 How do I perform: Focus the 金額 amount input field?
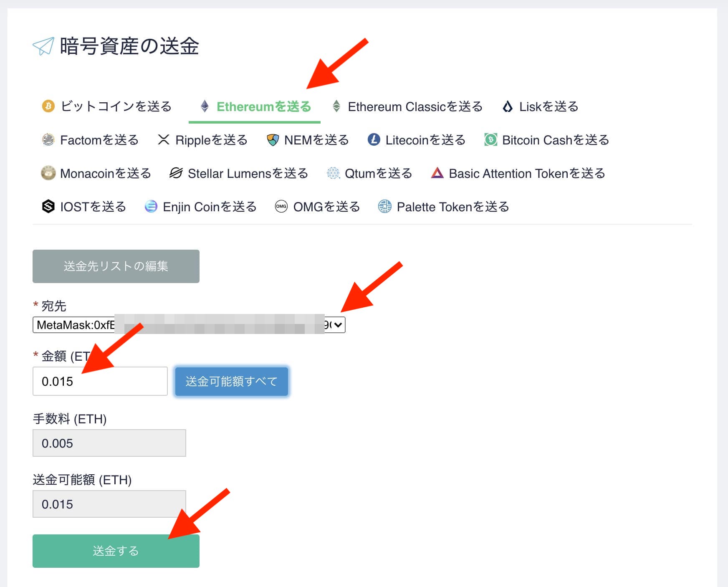100,382
